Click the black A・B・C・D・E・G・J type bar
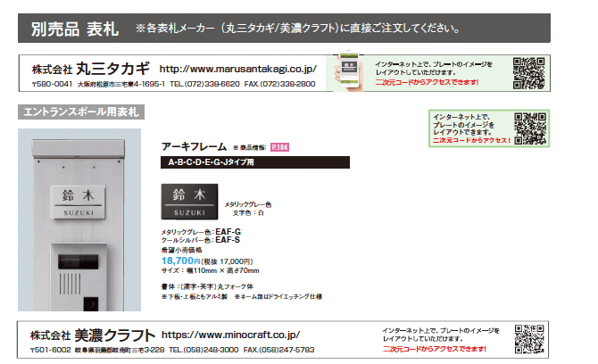Viewport: 598px width, 364px height. pyautogui.click(x=255, y=163)
